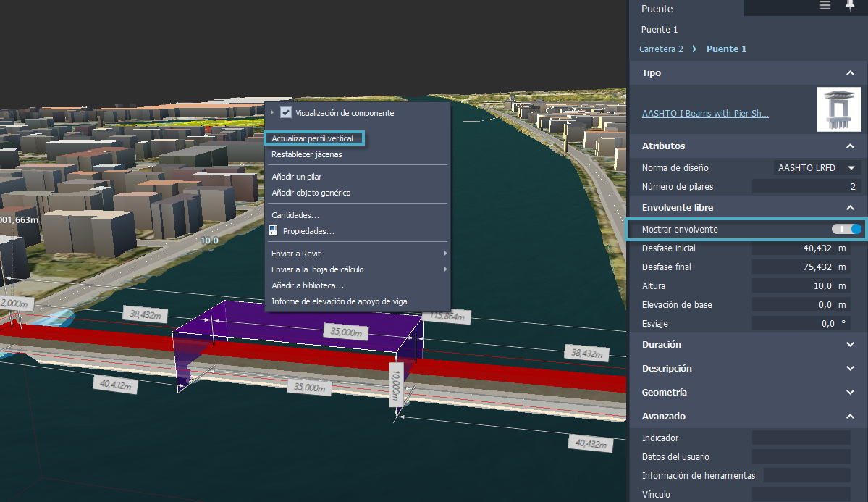Open Propiedades from context menu
The width and height of the screenshot is (868, 502).
pyautogui.click(x=308, y=231)
